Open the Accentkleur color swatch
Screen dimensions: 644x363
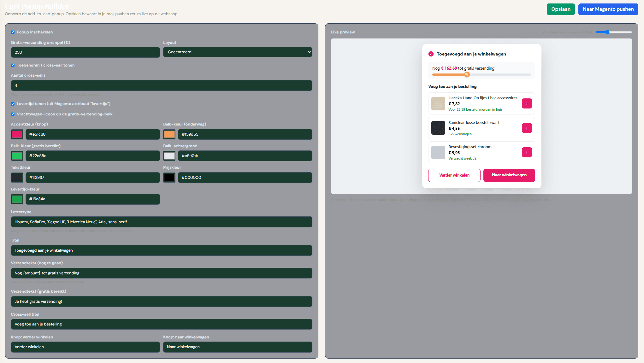(x=17, y=134)
